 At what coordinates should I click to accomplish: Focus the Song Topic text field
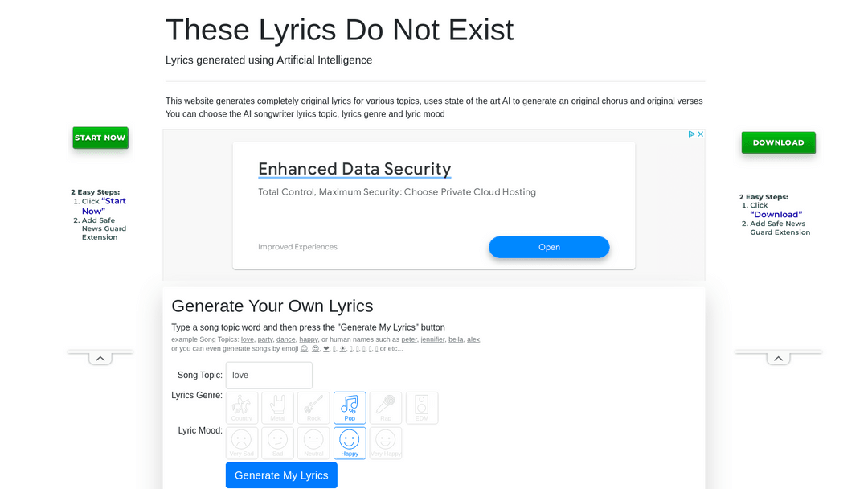point(268,375)
